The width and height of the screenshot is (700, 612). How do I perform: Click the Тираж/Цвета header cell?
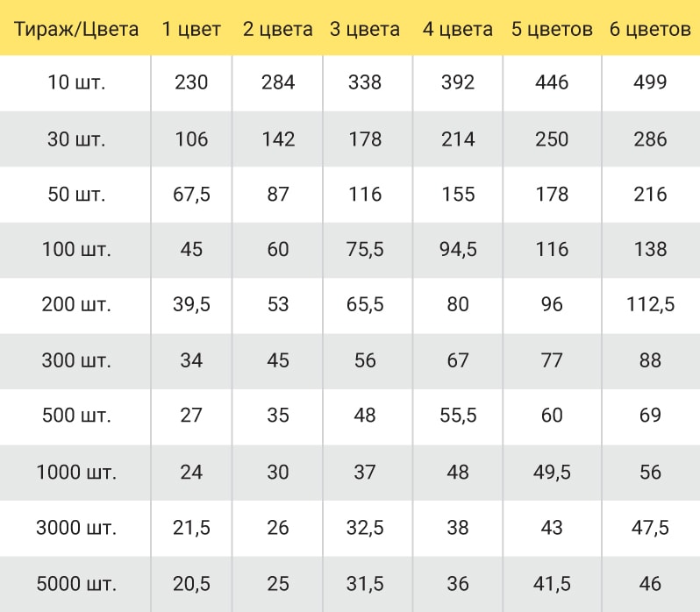tap(76, 30)
